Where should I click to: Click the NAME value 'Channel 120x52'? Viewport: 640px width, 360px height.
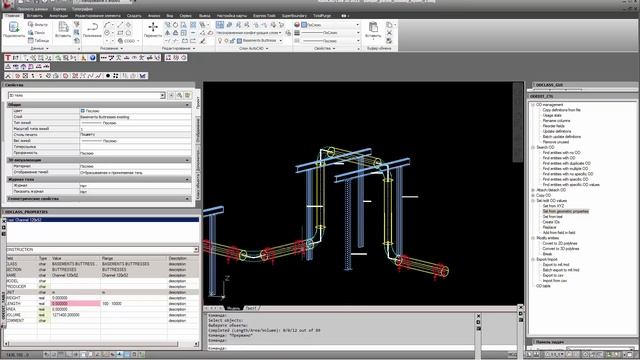[x=76, y=276]
